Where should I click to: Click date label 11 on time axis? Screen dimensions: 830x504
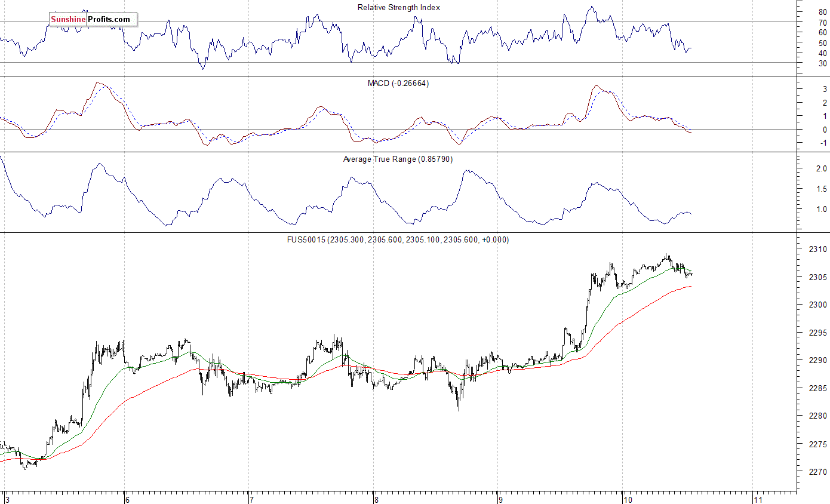coord(758,499)
